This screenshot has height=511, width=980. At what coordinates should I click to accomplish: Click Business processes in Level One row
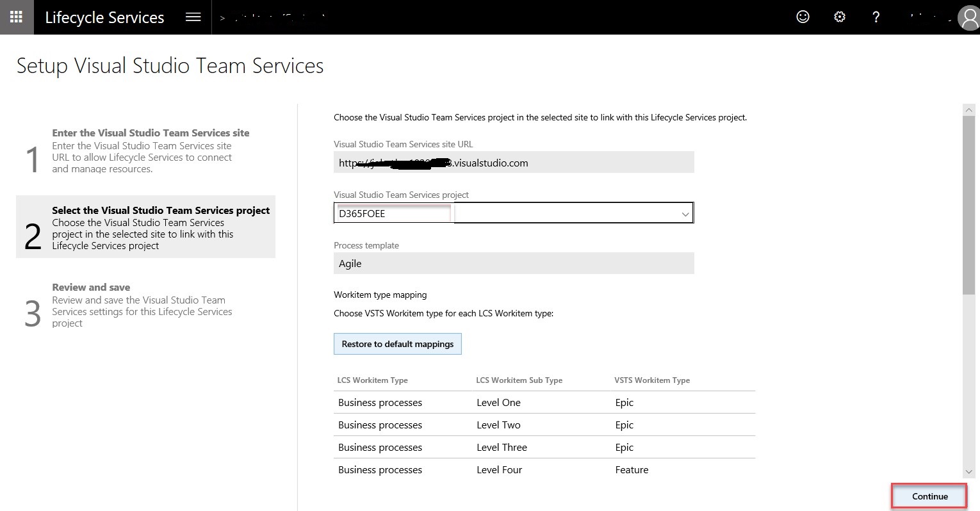pos(380,403)
